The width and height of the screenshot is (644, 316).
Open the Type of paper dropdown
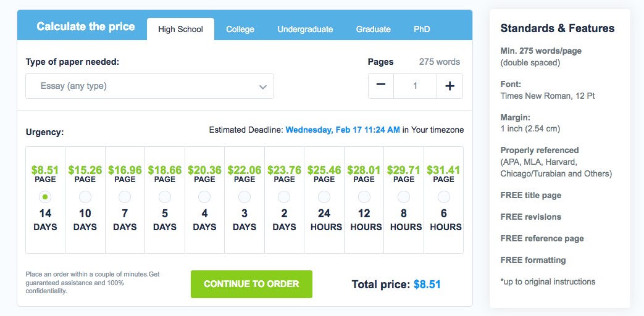[149, 86]
